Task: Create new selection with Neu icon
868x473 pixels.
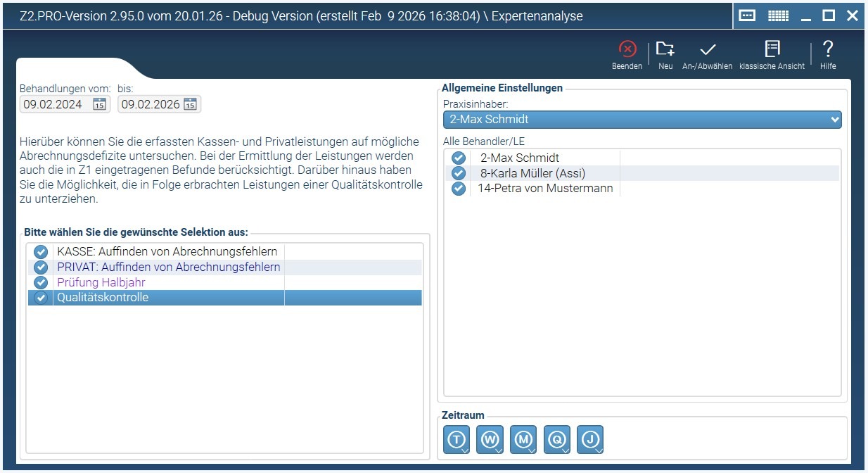Action: [665, 49]
